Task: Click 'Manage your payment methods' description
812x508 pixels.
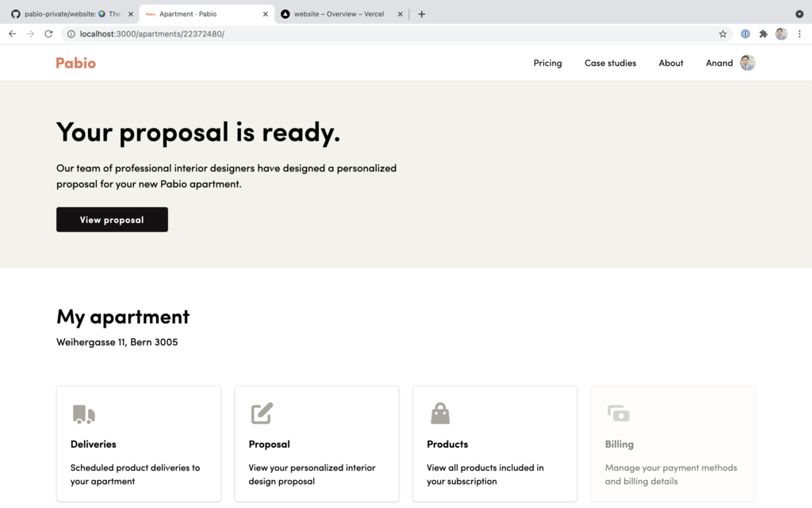Action: (x=671, y=475)
